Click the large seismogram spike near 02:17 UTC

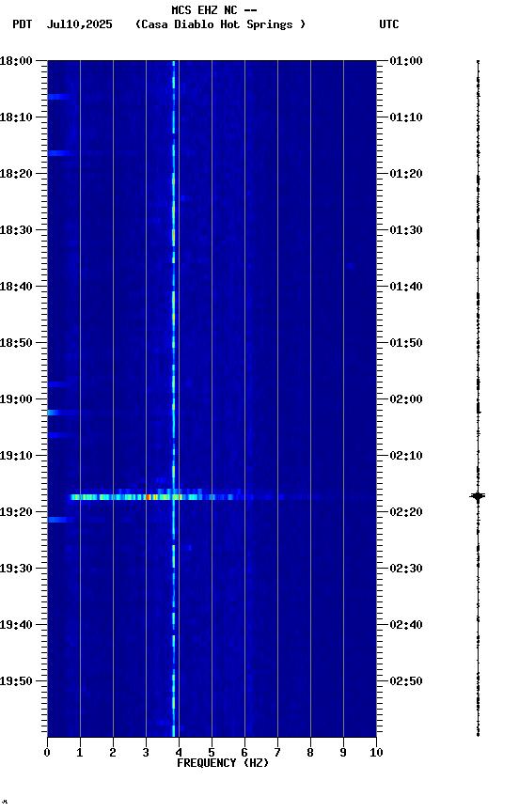click(x=478, y=496)
